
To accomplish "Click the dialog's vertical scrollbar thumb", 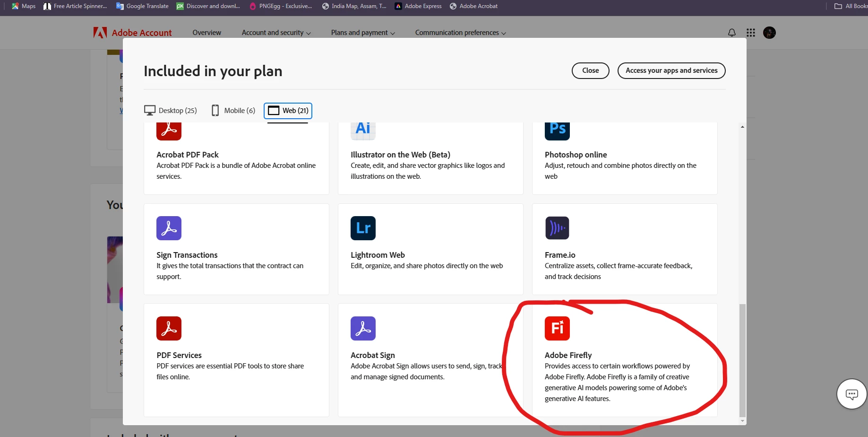I will 742,360.
